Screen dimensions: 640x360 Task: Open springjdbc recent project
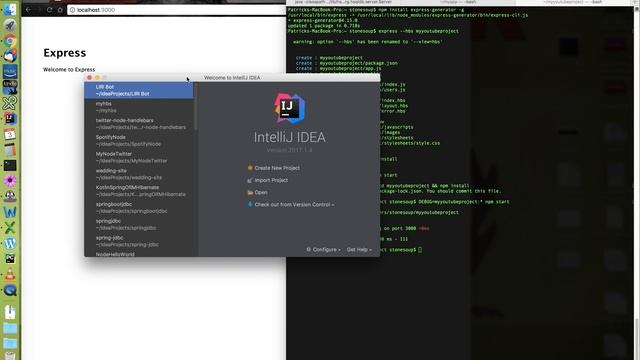click(139, 224)
